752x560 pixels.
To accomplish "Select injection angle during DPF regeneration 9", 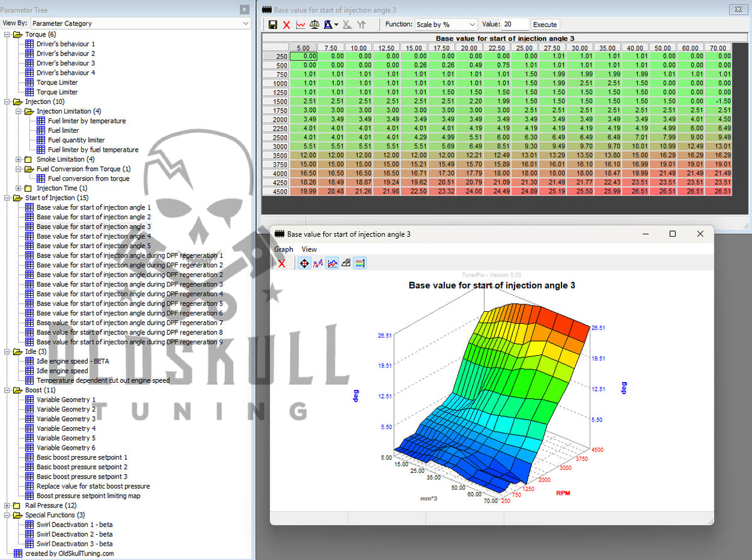I will (x=130, y=342).
